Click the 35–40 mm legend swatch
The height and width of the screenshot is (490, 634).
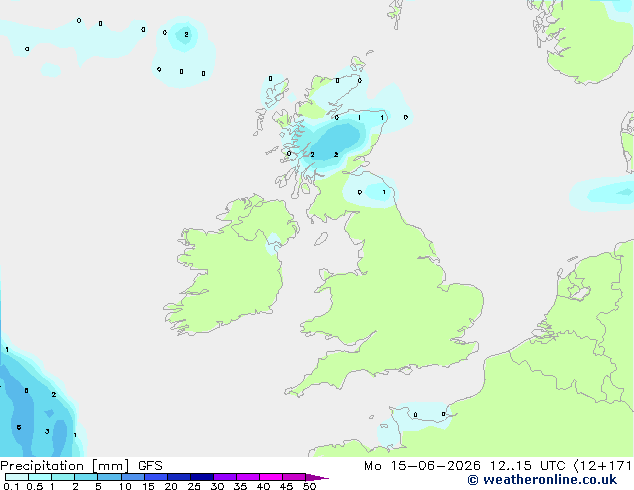[247, 477]
